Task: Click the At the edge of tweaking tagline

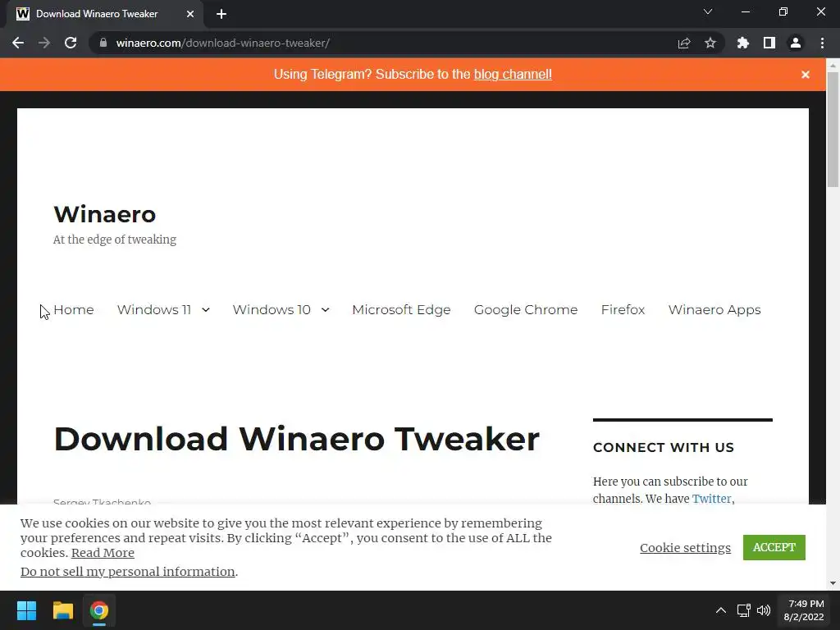Action: pos(115,240)
